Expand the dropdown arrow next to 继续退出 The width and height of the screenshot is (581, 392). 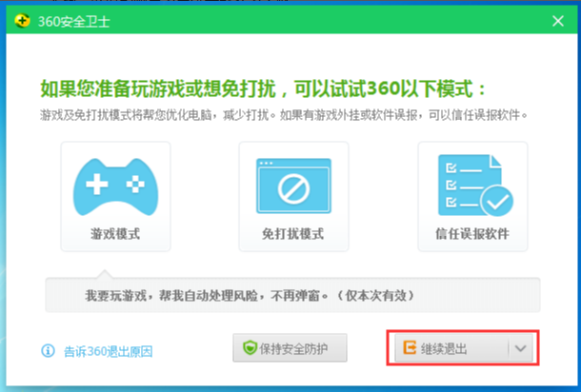pos(520,348)
